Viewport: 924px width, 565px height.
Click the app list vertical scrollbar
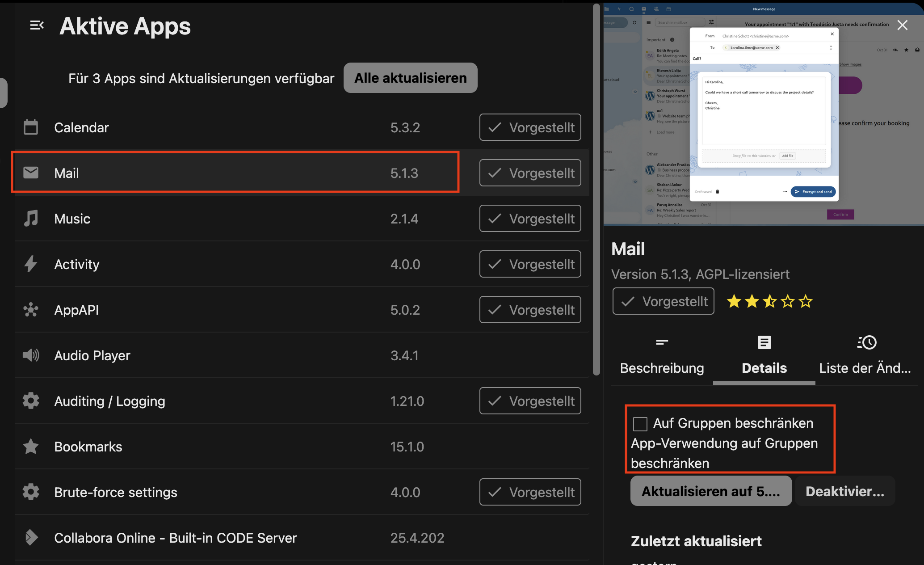click(x=596, y=190)
